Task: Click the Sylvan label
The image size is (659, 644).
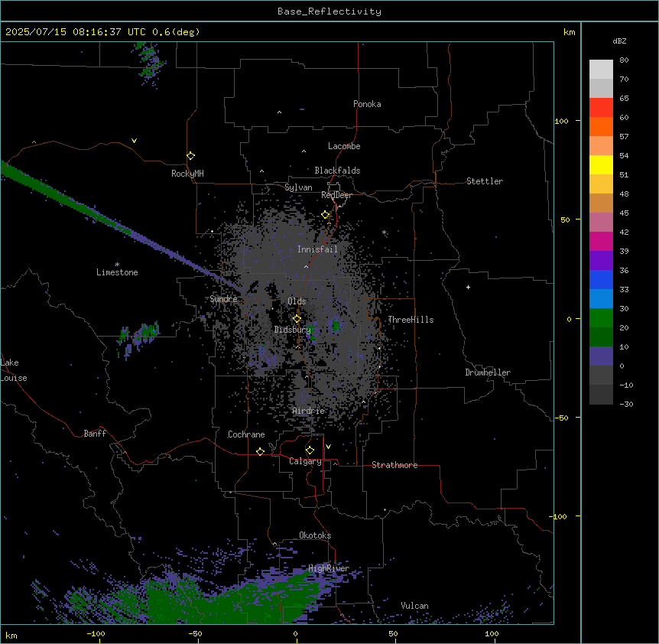Action: (x=298, y=187)
